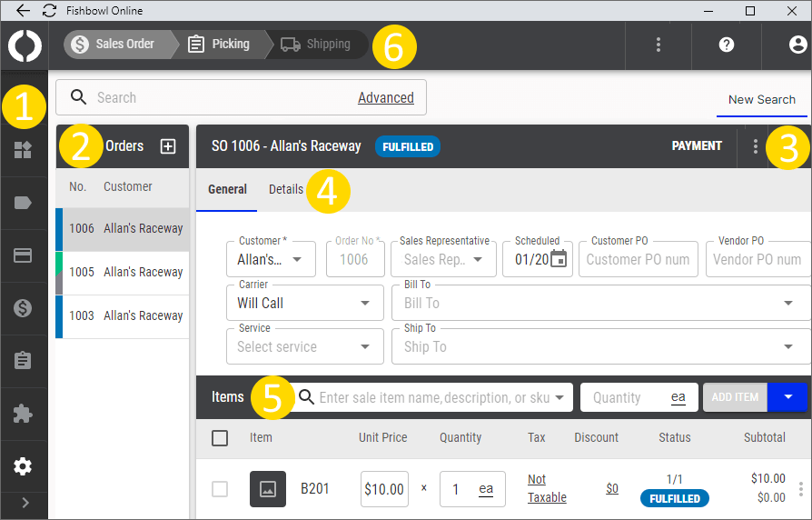Toggle the select all items checkbox

[220, 438]
